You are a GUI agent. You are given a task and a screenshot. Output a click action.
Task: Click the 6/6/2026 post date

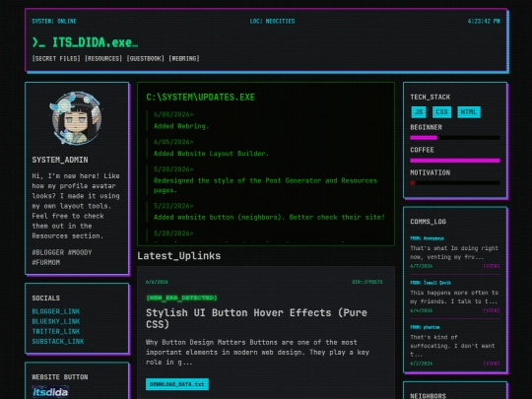[x=157, y=282]
